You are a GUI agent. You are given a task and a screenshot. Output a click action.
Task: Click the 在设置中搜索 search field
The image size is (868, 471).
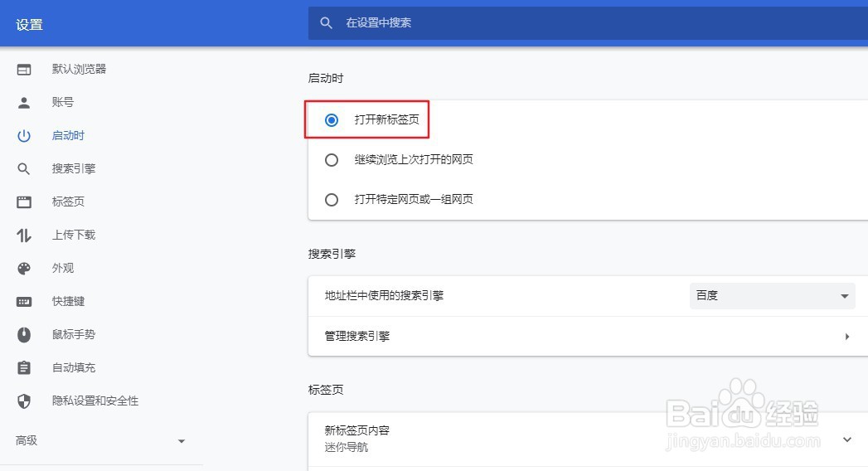[x=588, y=22]
